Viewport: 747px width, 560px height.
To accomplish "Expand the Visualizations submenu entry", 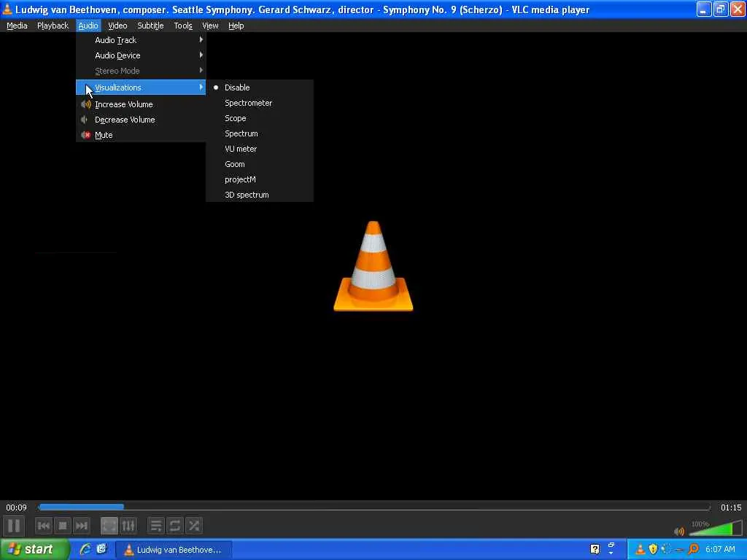I will (141, 87).
